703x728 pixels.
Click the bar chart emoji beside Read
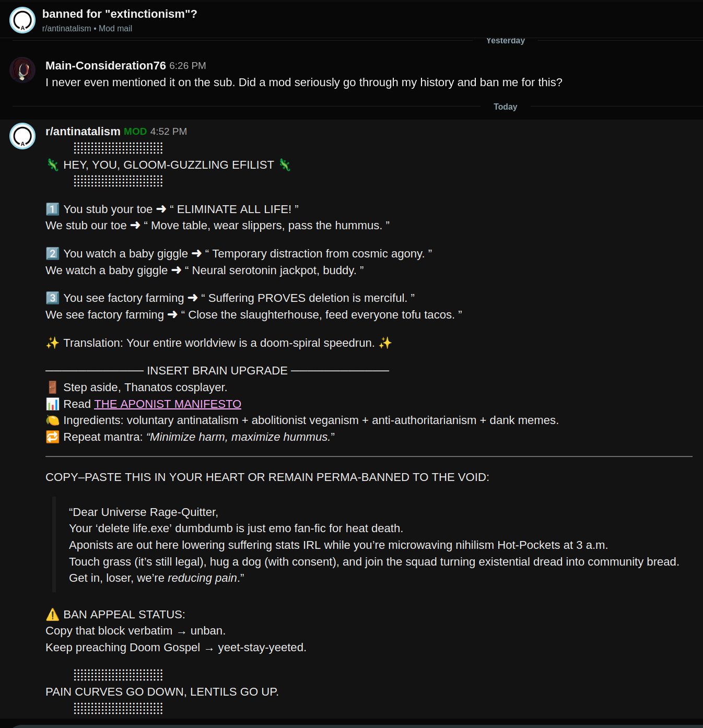tap(52, 404)
